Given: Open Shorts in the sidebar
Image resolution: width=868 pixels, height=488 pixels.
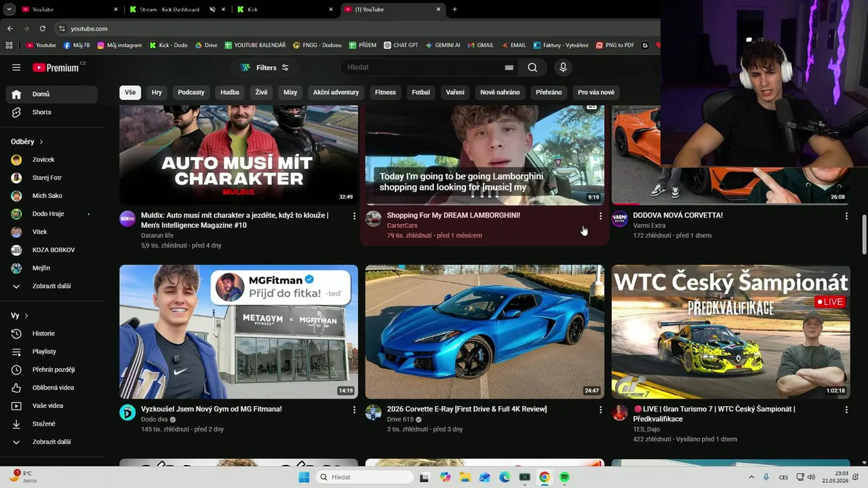Looking at the screenshot, I should 52,112.
